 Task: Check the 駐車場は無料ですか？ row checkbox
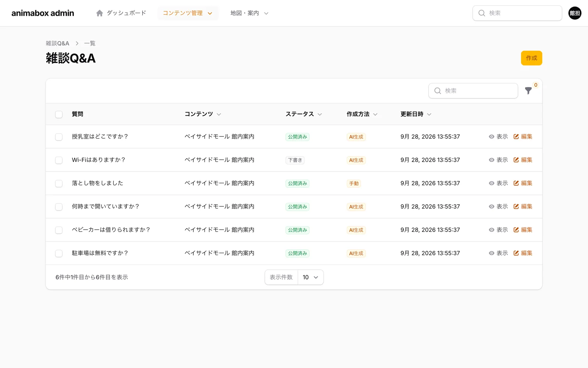click(x=59, y=254)
